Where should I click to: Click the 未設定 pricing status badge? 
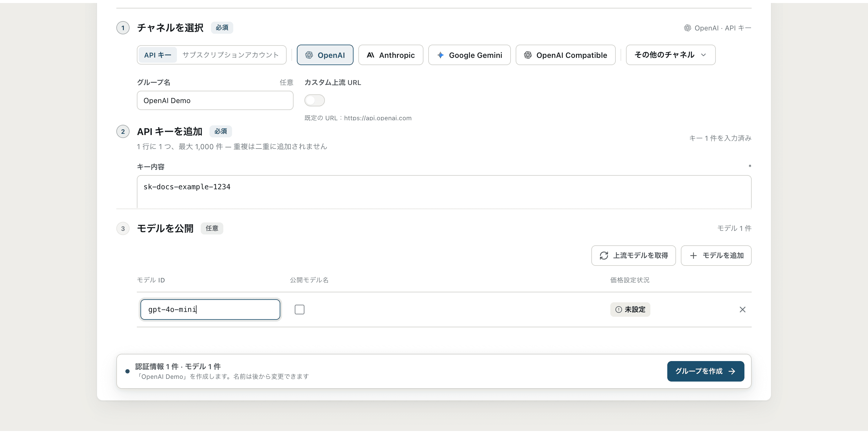(x=630, y=309)
